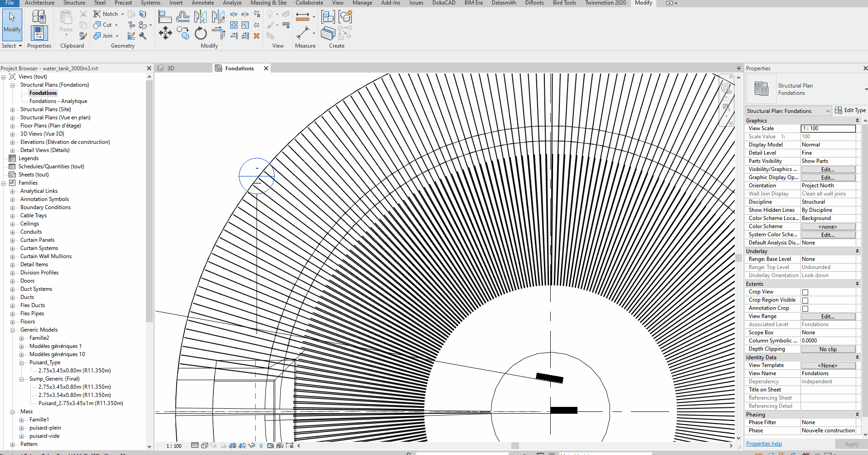Select the Mirror - Draw Axis tool
Viewport: 868px width, 455px height.
point(218,17)
